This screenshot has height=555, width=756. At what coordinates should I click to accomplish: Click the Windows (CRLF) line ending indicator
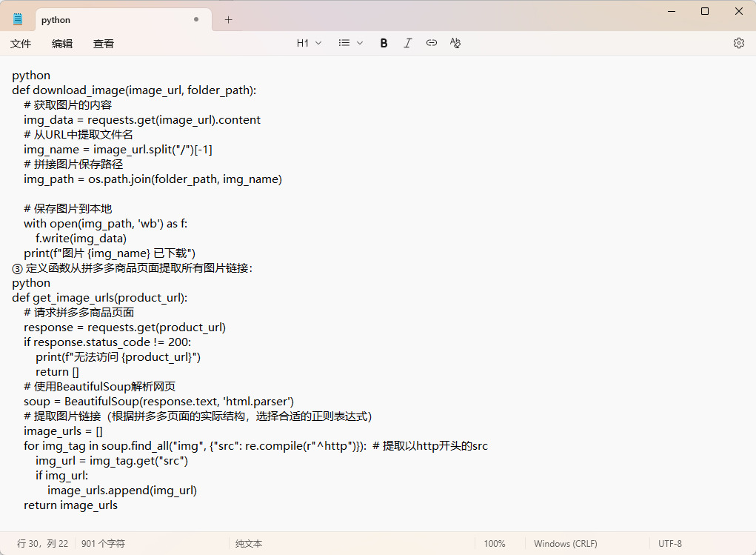coord(566,544)
